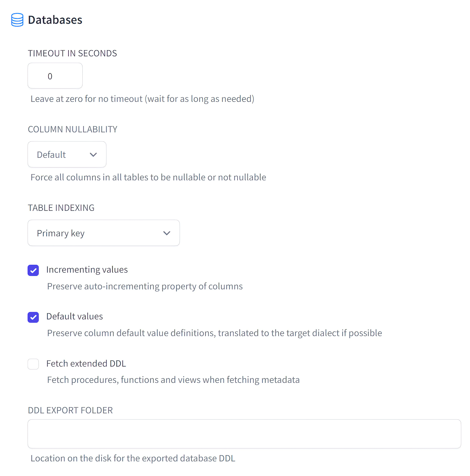This screenshot has width=470, height=476.
Task: Click the 'Location on the disk' help text
Action: coord(133,458)
